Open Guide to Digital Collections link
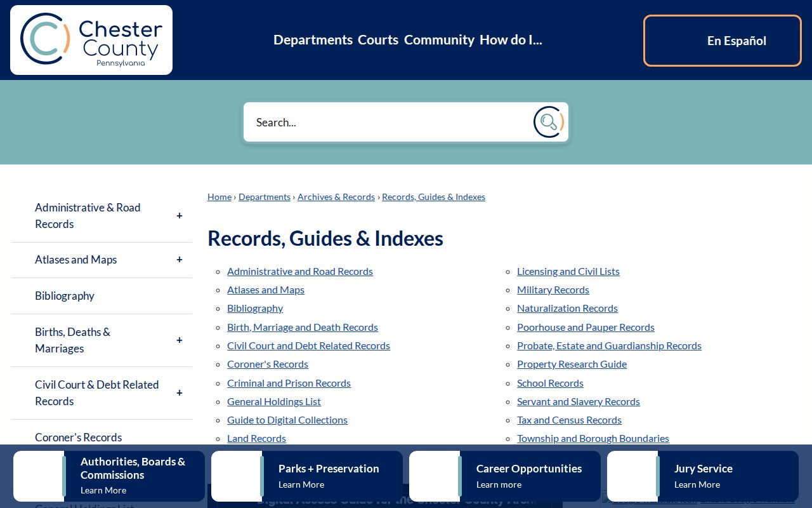This screenshot has width=812, height=508. click(x=287, y=420)
